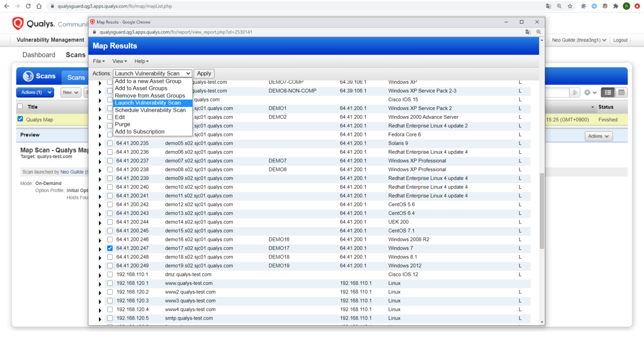Open the Neo Guilde user menu

pos(580,40)
